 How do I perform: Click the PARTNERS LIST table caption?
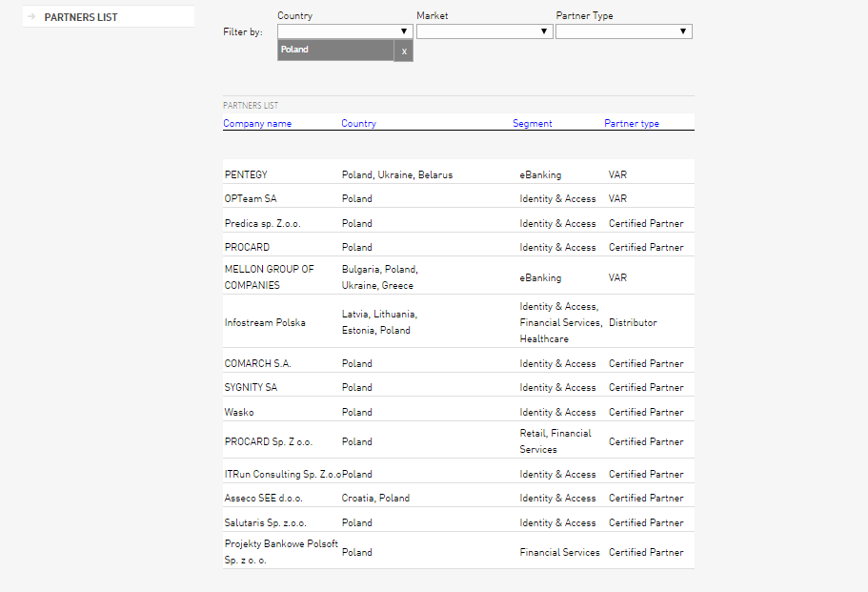pyautogui.click(x=251, y=105)
